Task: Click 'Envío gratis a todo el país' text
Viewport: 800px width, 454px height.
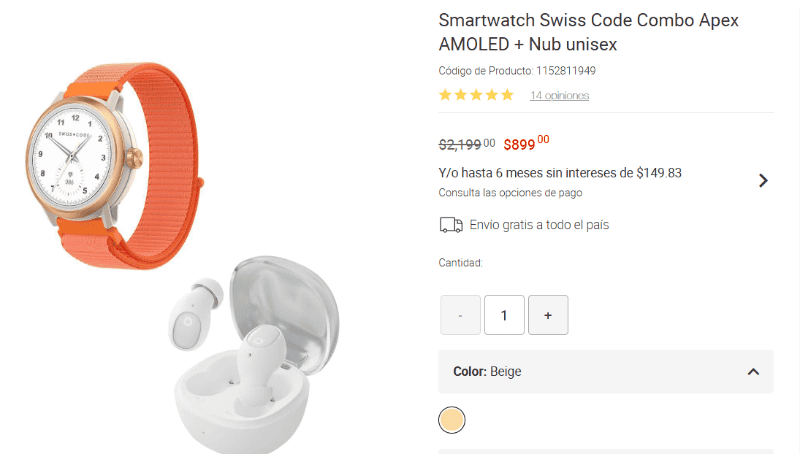Action: coord(539,225)
